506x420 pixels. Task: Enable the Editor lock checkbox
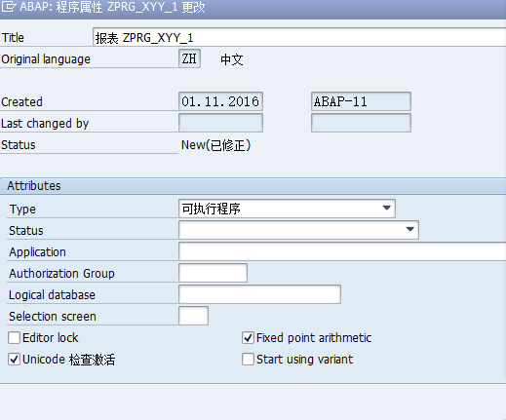tap(14, 338)
